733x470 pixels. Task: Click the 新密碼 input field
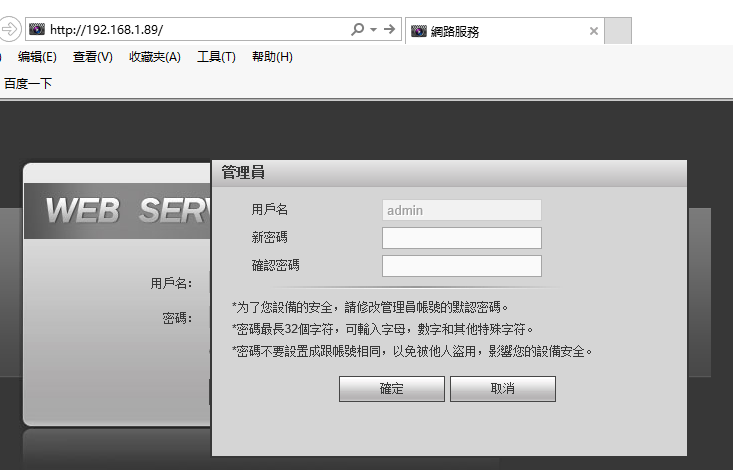click(x=462, y=238)
